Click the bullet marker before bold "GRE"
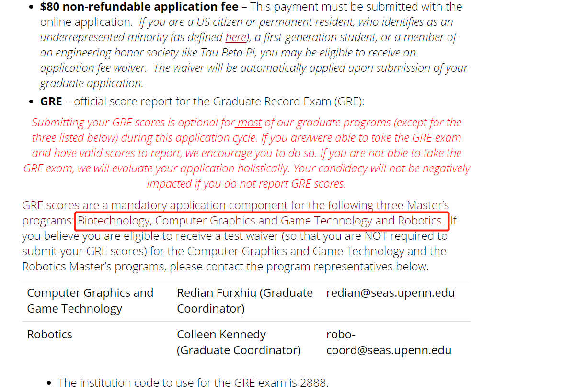575x392 pixels. coord(31,102)
